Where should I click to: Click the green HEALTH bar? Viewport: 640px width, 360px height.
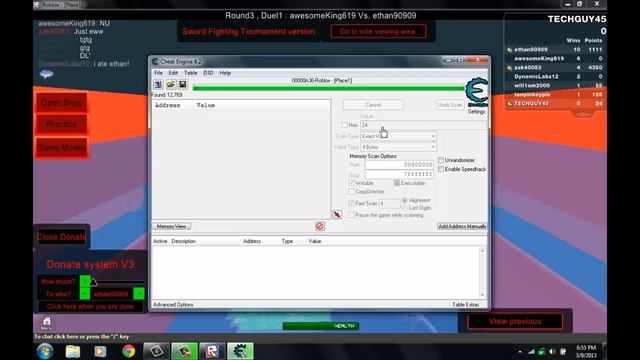tap(321, 326)
